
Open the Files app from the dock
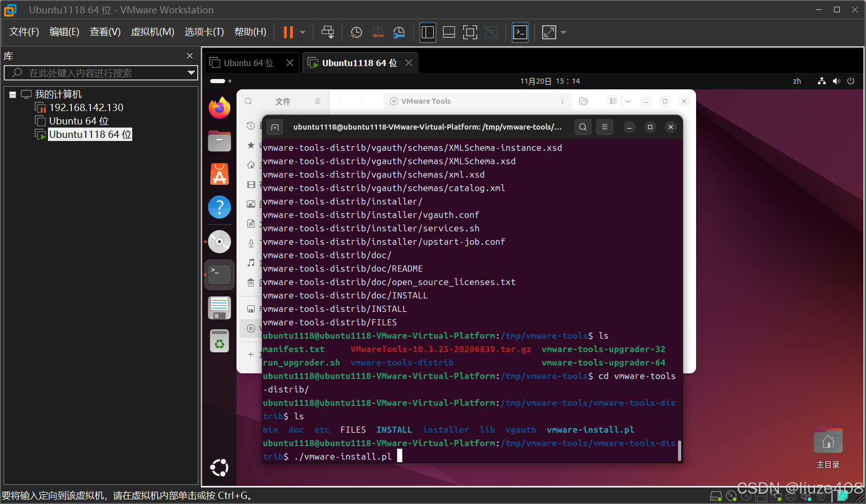(219, 141)
